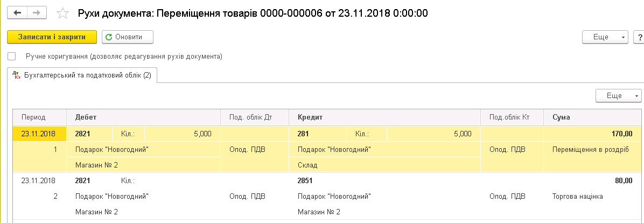
Task: Click the Записати і закрити button
Action: pos(52,37)
